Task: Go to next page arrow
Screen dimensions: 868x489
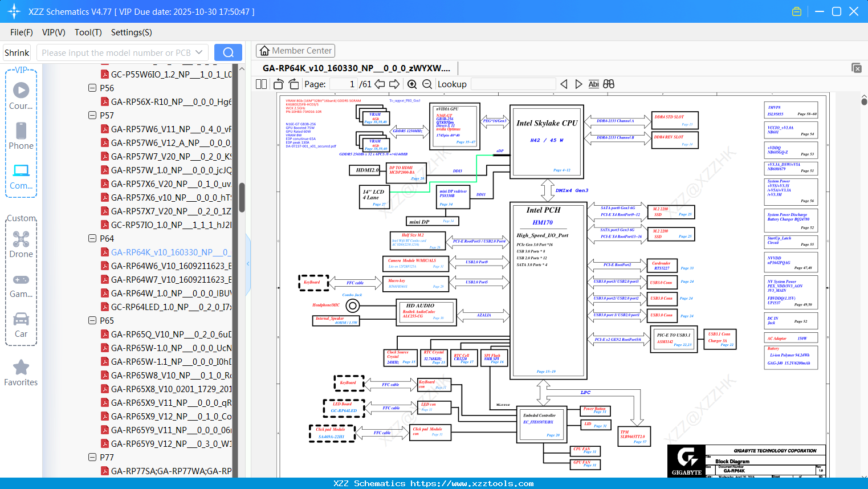Action: (394, 84)
